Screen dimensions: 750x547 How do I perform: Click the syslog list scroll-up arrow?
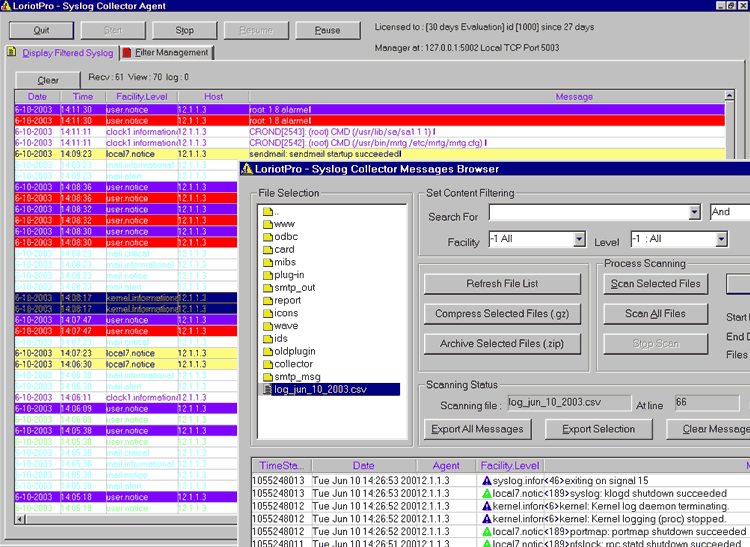pos(729,96)
